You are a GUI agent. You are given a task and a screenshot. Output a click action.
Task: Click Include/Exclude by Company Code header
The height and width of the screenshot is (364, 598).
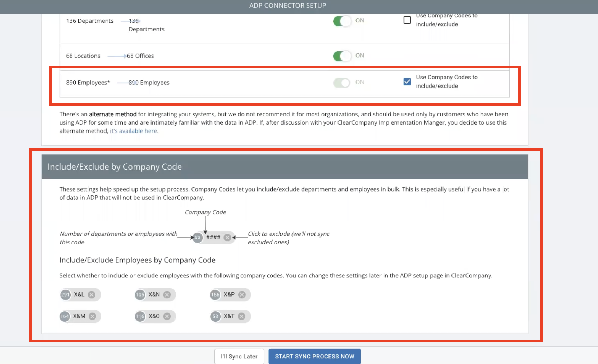tap(285, 167)
